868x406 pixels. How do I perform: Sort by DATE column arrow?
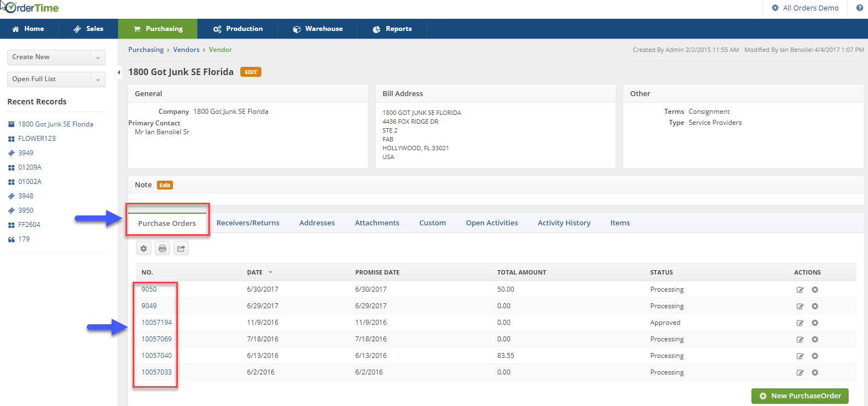(270, 272)
